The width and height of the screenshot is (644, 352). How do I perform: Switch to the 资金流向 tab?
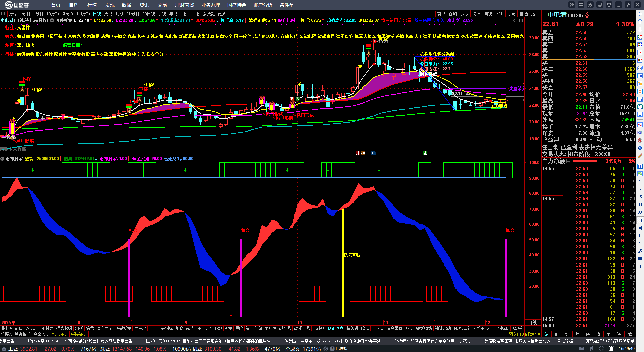(x=41, y=334)
